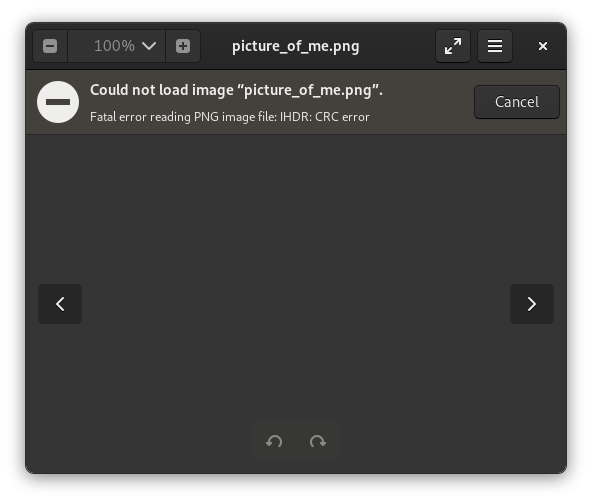Click empty space in the error info bar

pos(427,109)
